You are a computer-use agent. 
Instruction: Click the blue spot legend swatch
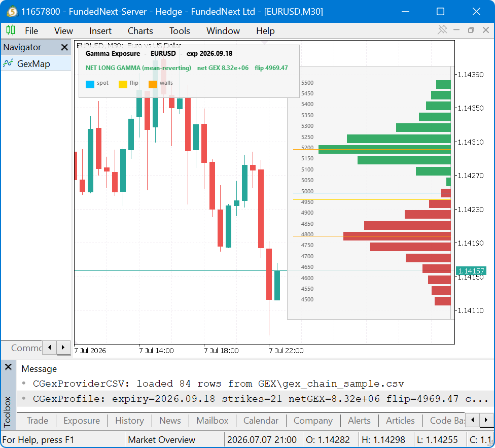coord(90,84)
